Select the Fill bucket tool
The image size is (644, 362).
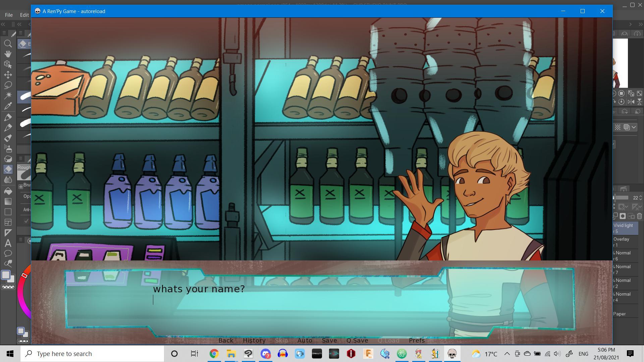point(8,191)
